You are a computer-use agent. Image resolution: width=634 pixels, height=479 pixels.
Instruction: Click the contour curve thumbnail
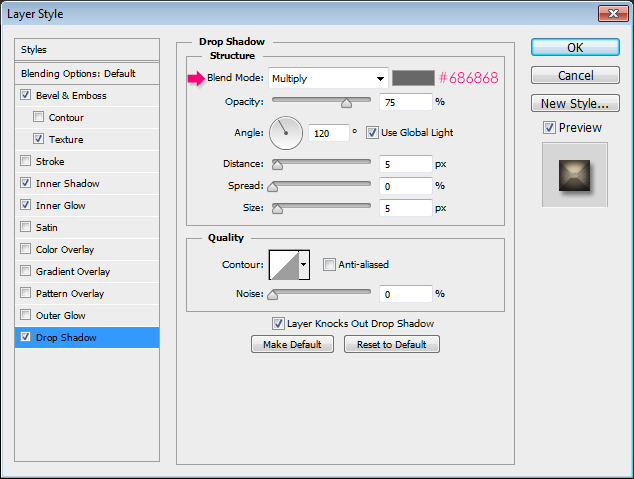pos(284,265)
